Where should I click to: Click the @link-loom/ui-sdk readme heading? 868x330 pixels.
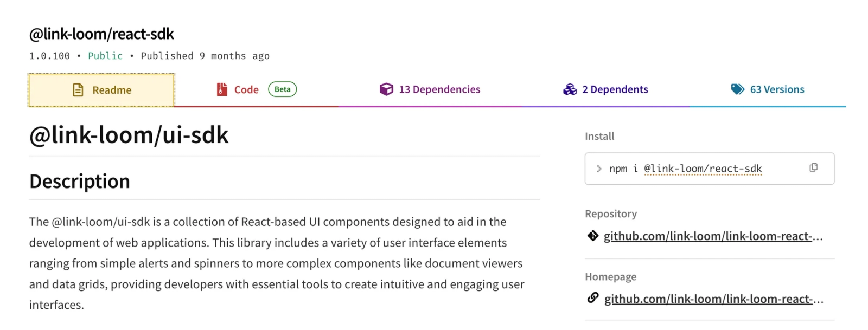129,135
